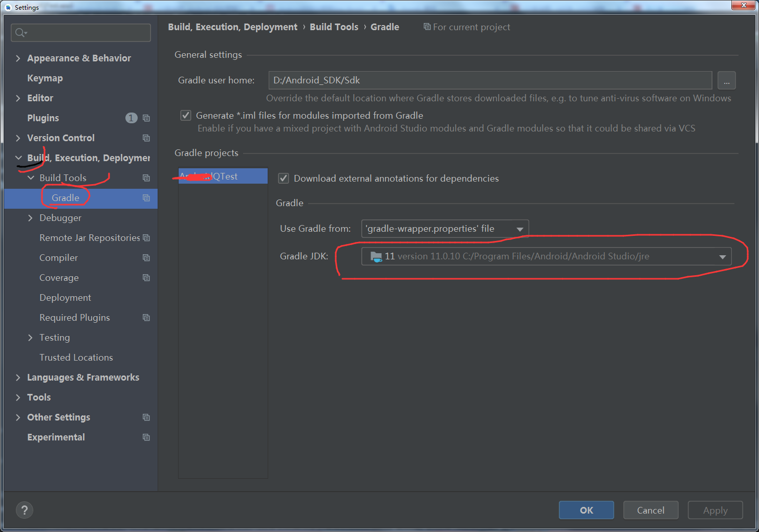
Task: Expand Appearance & Behavior section
Action: (18, 58)
